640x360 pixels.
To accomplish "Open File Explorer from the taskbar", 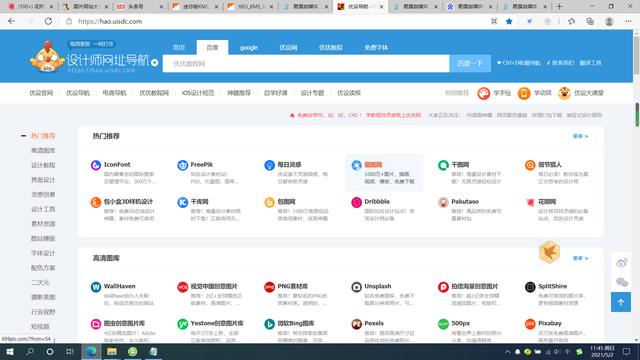I will pos(112,351).
